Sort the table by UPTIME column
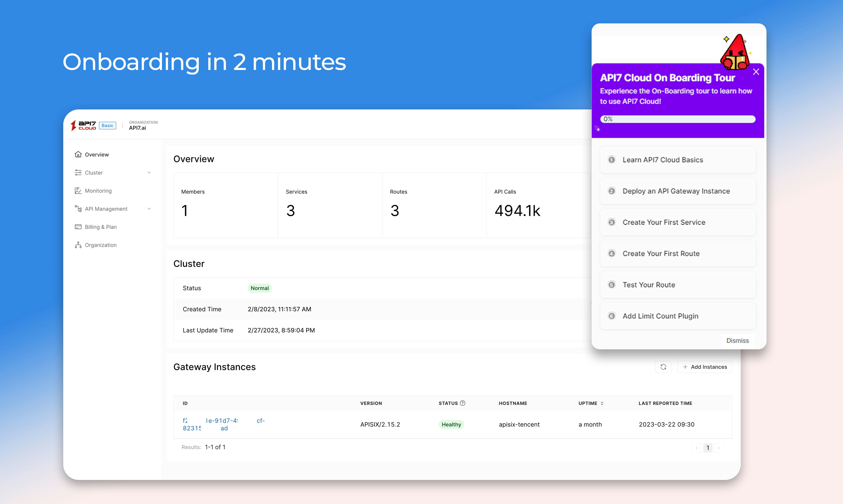843x504 pixels. [x=602, y=404]
